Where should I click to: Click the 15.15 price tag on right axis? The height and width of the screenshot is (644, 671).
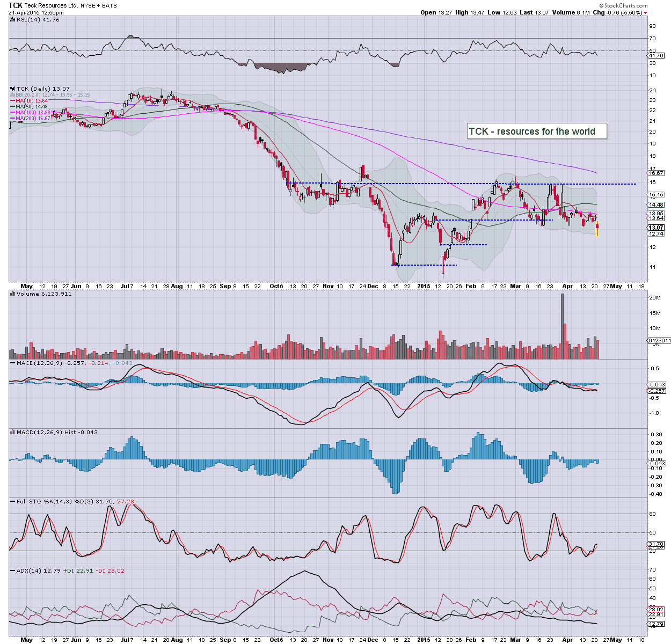[x=656, y=195]
